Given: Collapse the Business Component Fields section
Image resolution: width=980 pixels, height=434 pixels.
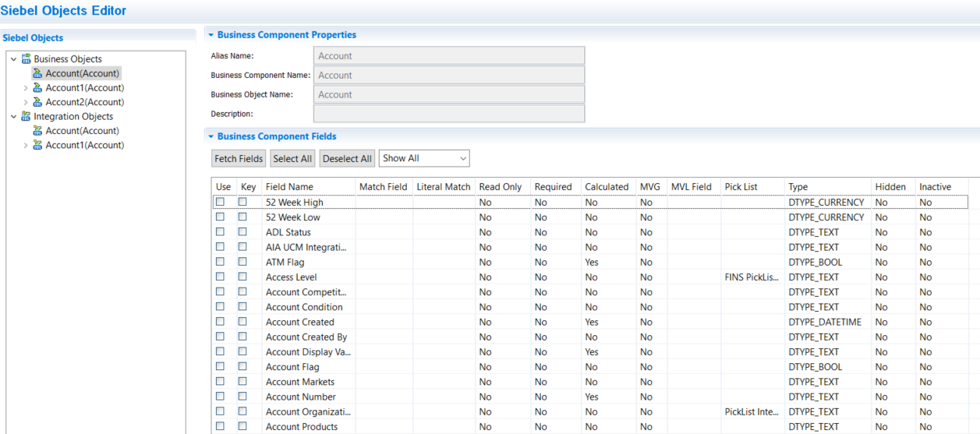Looking at the screenshot, I should (211, 136).
